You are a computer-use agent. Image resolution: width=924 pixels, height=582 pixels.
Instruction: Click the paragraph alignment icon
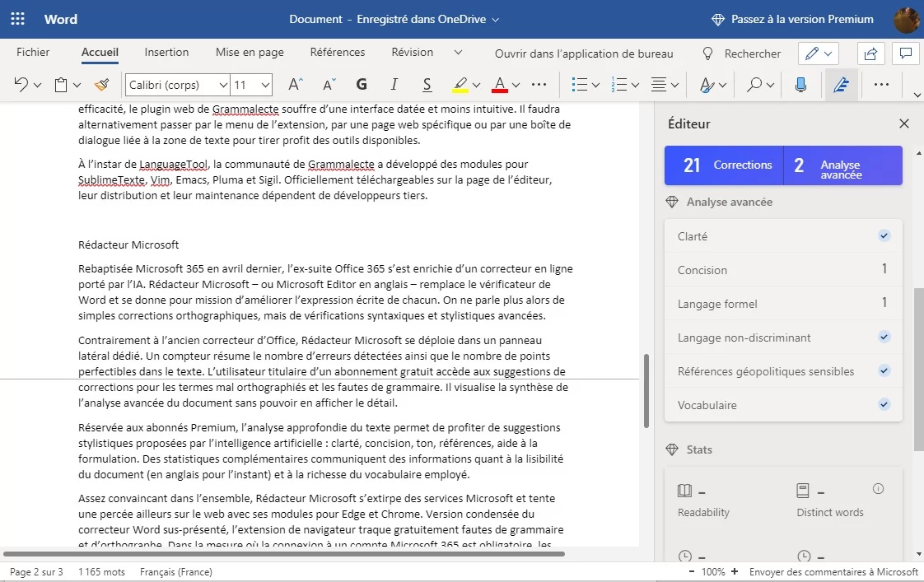click(658, 85)
